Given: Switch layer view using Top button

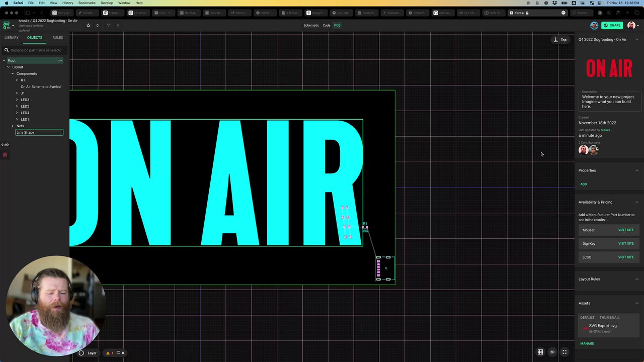Looking at the screenshot, I should coord(560,40).
